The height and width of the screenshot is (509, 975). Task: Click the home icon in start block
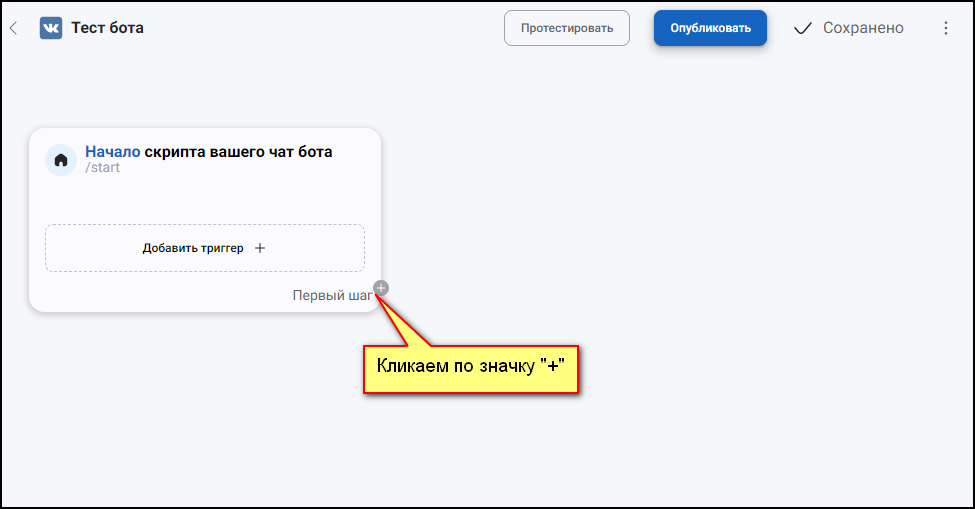tap(61, 160)
